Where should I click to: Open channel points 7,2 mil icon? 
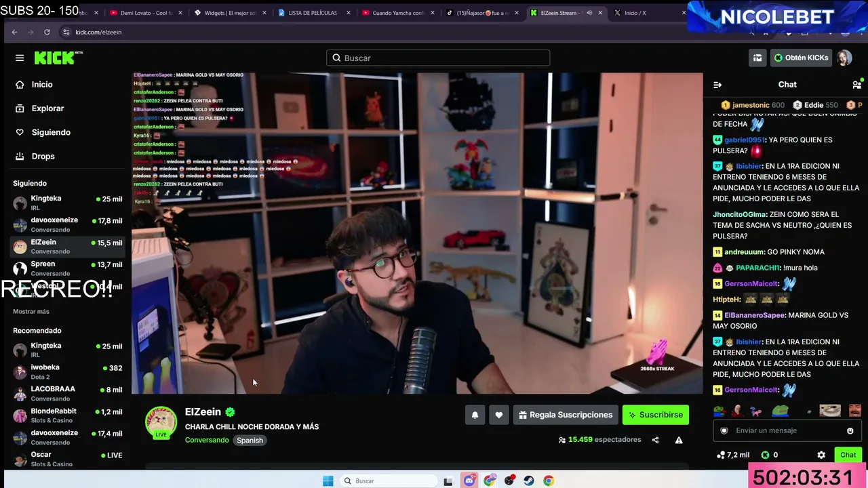click(x=732, y=455)
